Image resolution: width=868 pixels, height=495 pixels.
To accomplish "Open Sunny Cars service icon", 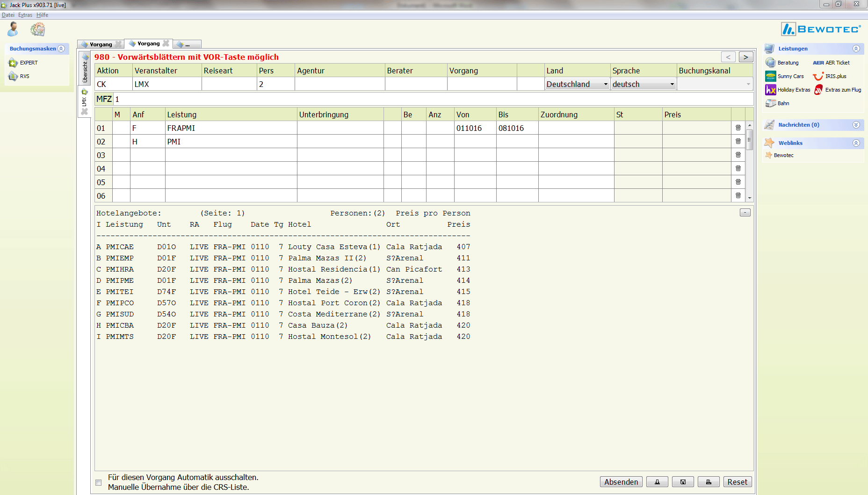I will point(770,76).
